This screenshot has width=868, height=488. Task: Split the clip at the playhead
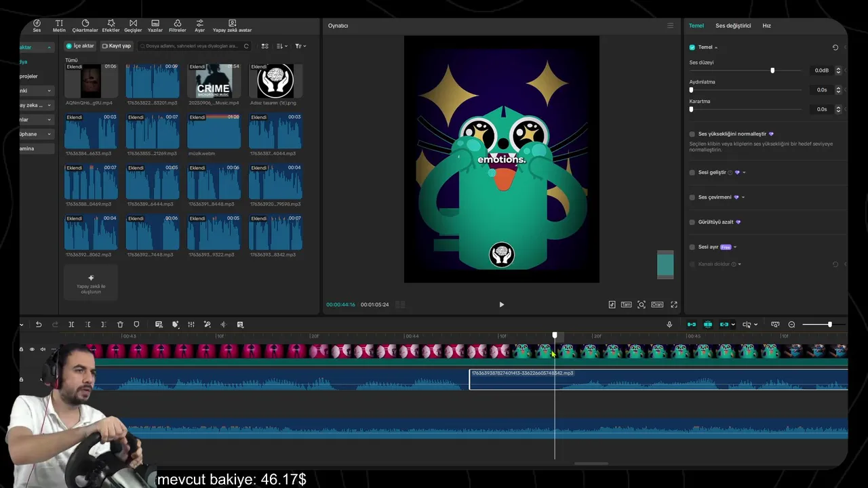click(71, 325)
